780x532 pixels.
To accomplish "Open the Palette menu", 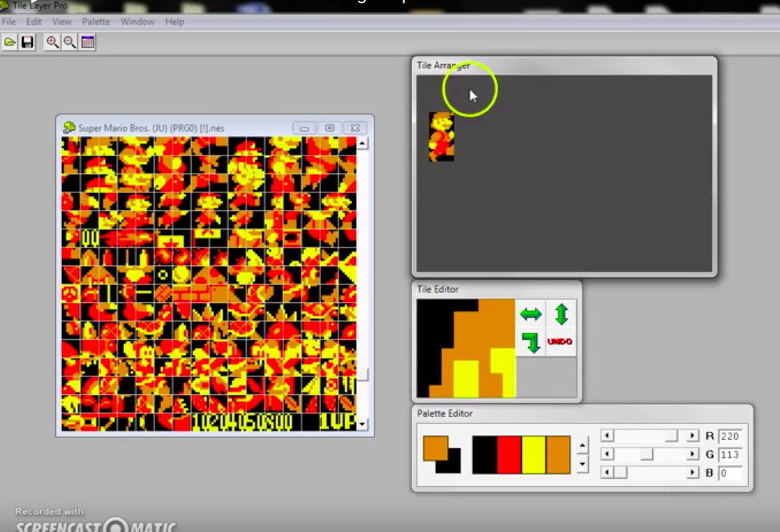I will [96, 22].
